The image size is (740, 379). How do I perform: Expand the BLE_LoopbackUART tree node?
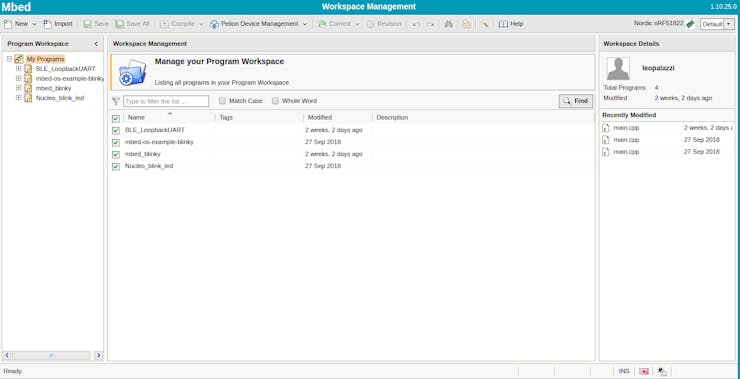tap(19, 68)
